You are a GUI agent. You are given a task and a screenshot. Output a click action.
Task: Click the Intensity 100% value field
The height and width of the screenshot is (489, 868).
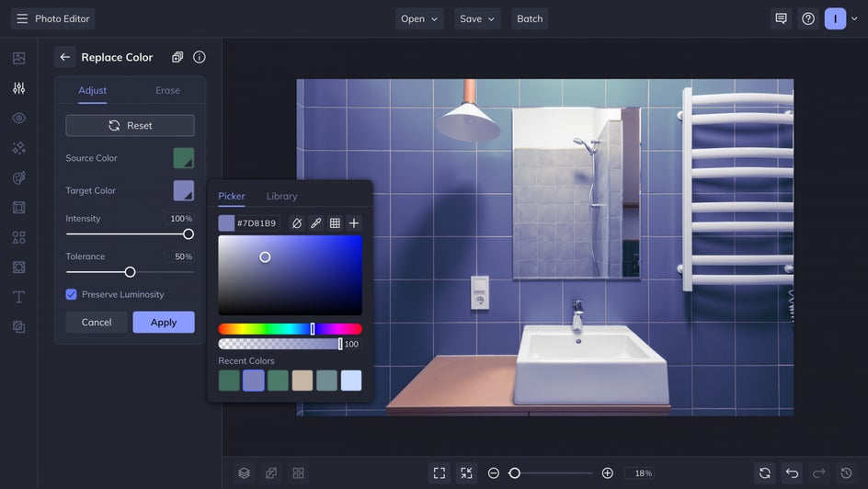pyautogui.click(x=180, y=219)
